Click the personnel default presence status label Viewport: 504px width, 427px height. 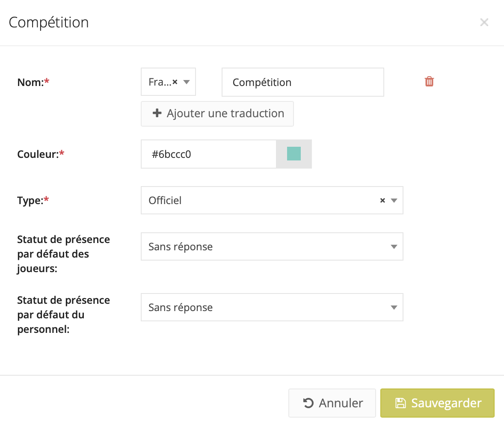tap(63, 315)
